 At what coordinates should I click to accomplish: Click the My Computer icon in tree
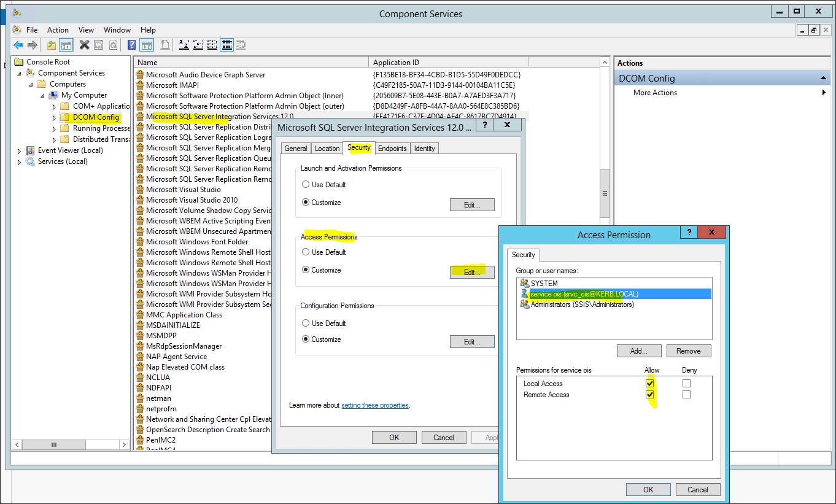54,95
